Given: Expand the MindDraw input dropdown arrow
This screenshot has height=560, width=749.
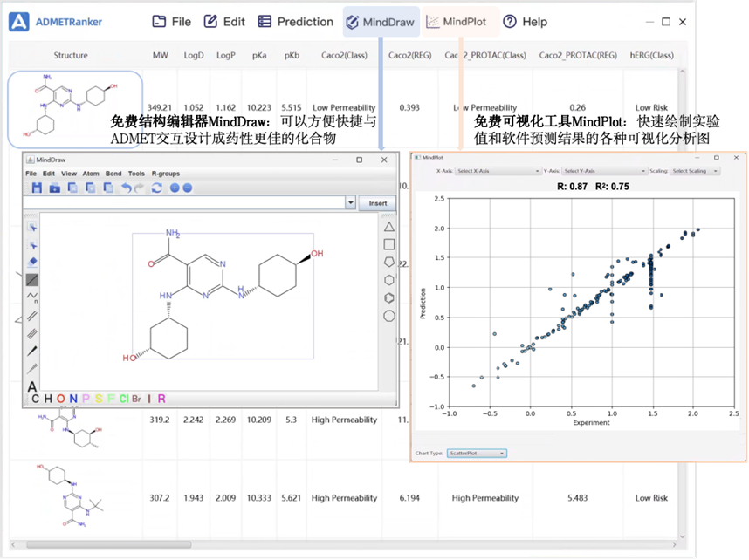Looking at the screenshot, I should [x=351, y=203].
